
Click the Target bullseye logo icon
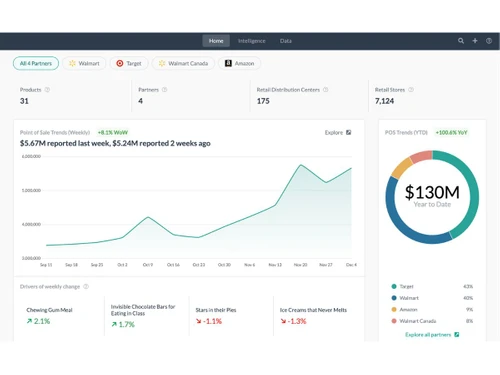pyautogui.click(x=120, y=63)
